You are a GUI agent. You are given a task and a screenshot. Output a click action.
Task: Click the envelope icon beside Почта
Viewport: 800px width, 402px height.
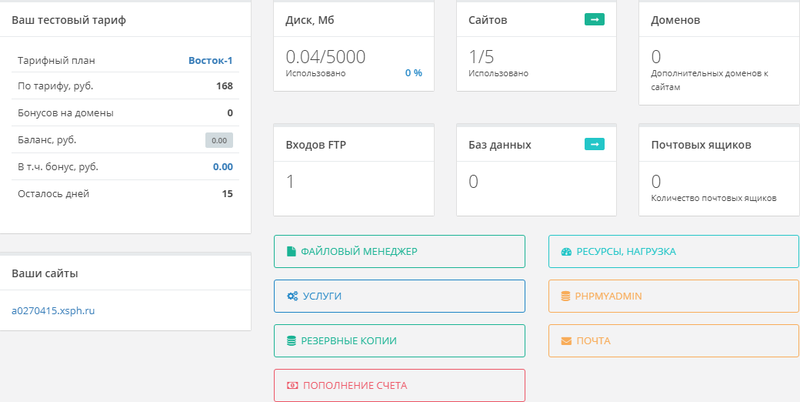(566, 341)
